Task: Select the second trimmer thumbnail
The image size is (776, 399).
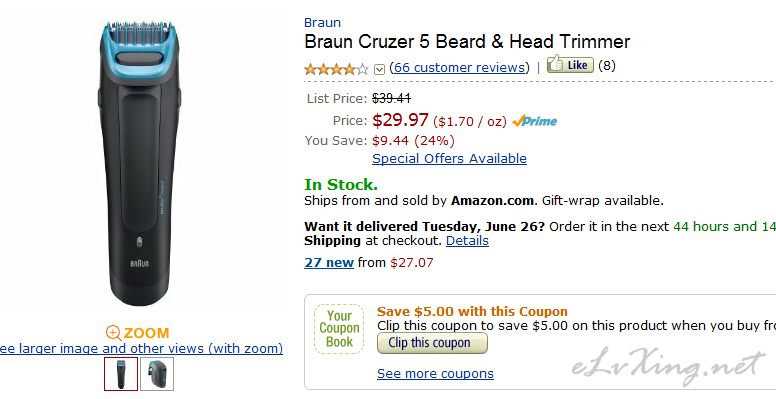Action: (x=157, y=374)
